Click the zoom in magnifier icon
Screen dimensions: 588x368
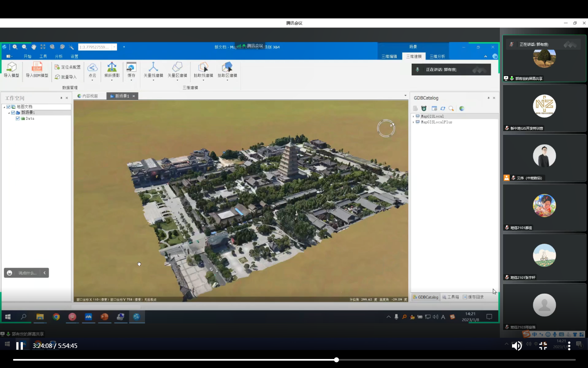click(15, 47)
